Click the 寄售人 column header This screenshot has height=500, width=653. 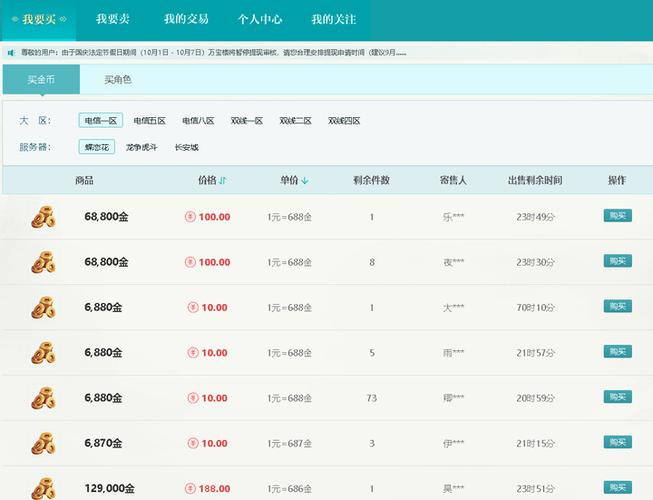tap(453, 180)
